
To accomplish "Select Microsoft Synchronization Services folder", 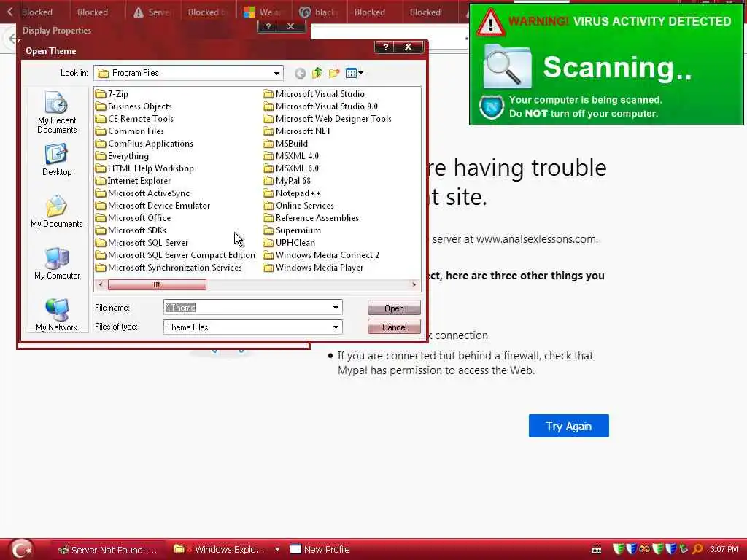I will [x=169, y=267].
